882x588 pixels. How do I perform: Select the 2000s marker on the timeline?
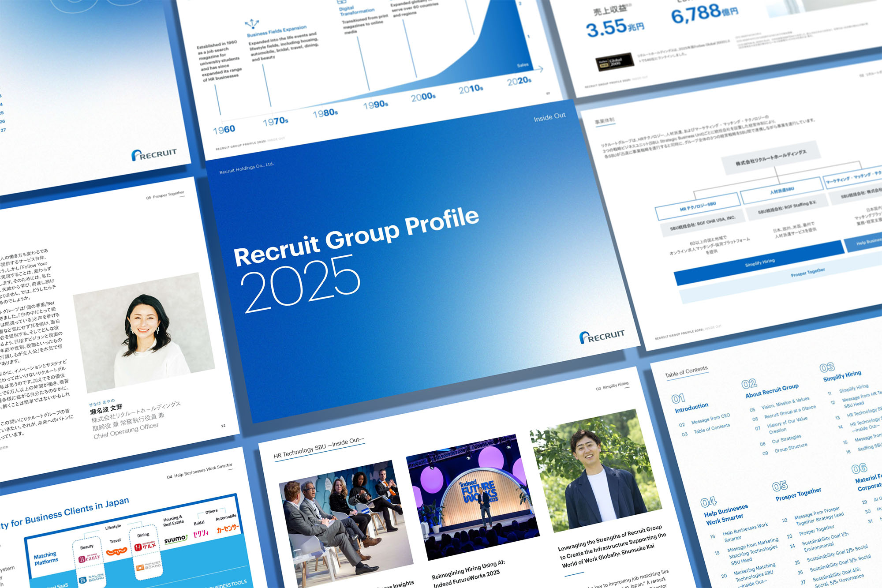coord(423,97)
